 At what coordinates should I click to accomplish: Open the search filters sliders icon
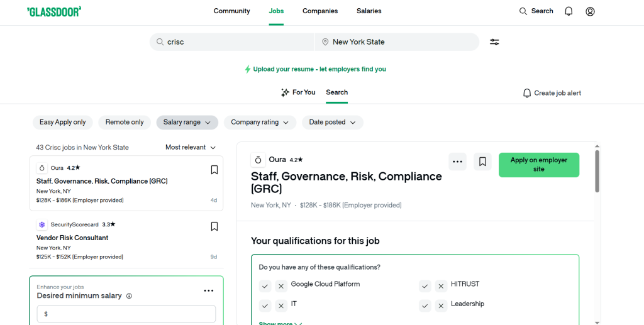[494, 42]
